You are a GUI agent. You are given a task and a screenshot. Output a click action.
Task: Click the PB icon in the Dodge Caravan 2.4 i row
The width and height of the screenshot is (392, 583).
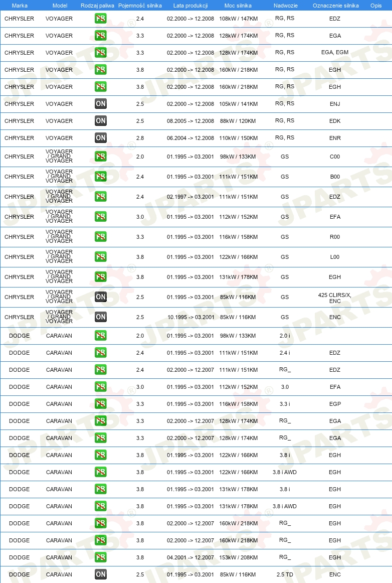(101, 353)
